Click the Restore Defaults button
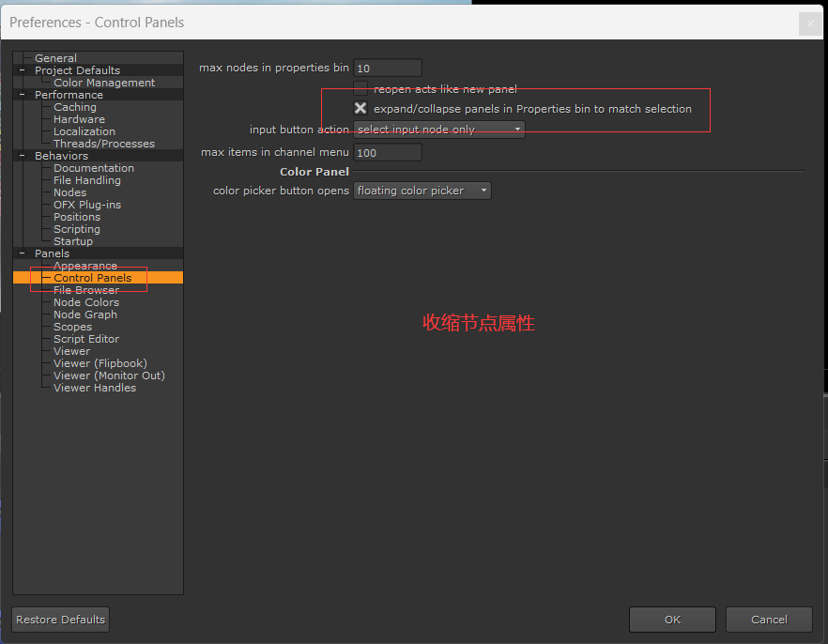828x644 pixels. click(x=61, y=620)
